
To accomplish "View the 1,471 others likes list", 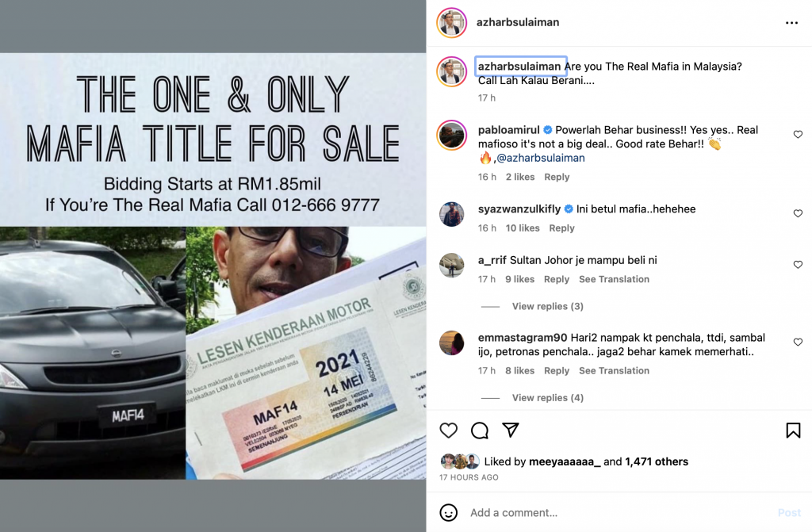I will [657, 461].
